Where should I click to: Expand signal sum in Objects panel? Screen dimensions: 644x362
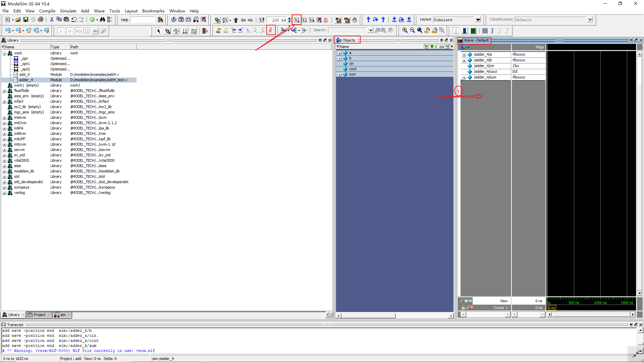pos(339,74)
